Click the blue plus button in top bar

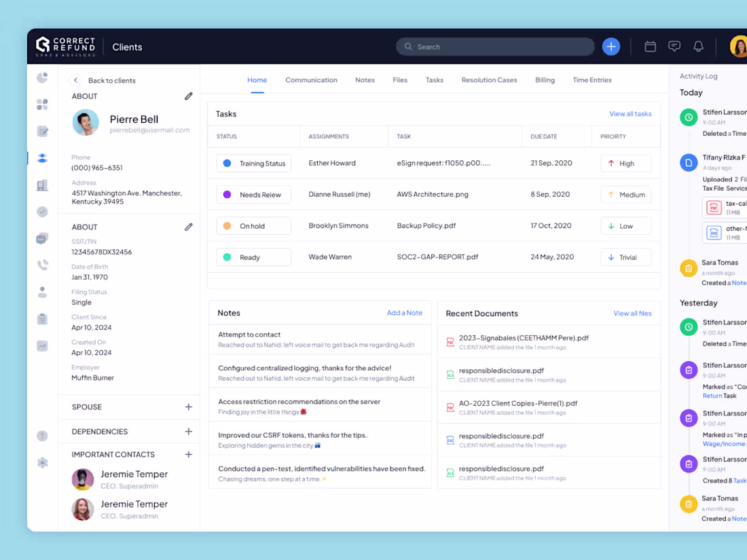(611, 46)
